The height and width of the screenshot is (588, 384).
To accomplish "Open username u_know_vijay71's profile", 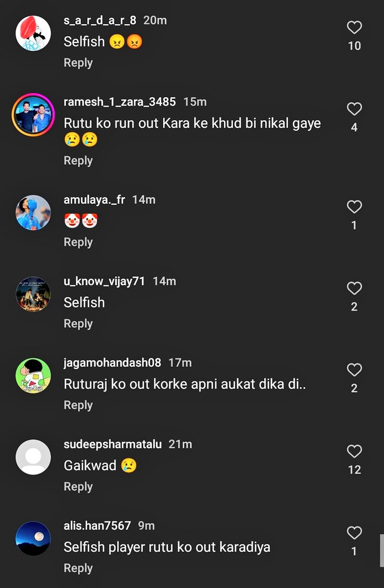I will point(104,281).
